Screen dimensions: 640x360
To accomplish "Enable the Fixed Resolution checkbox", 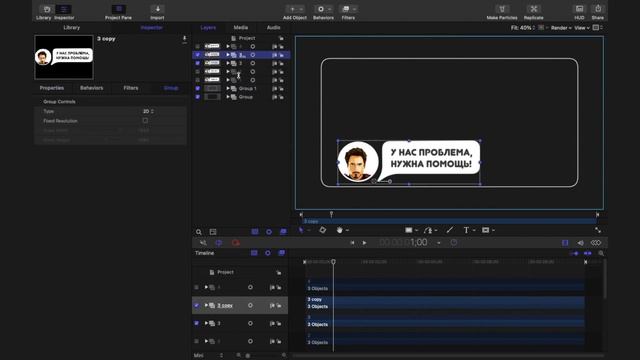I will (x=145, y=121).
